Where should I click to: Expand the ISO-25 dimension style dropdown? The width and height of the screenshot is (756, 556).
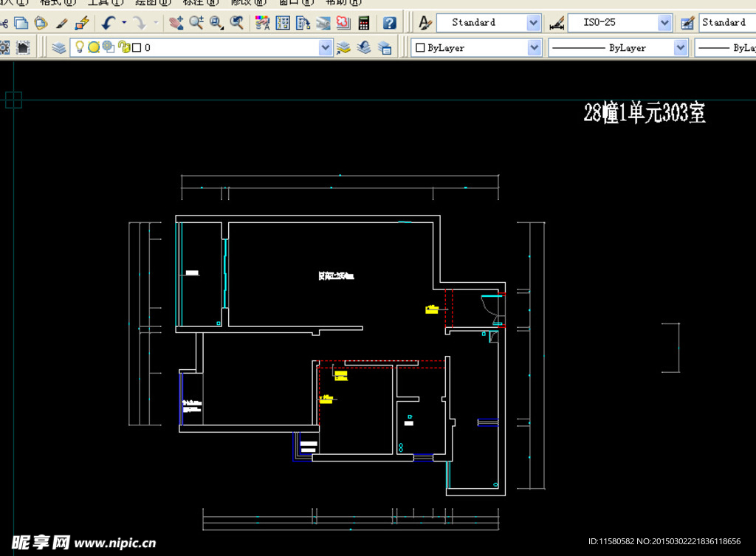[664, 23]
